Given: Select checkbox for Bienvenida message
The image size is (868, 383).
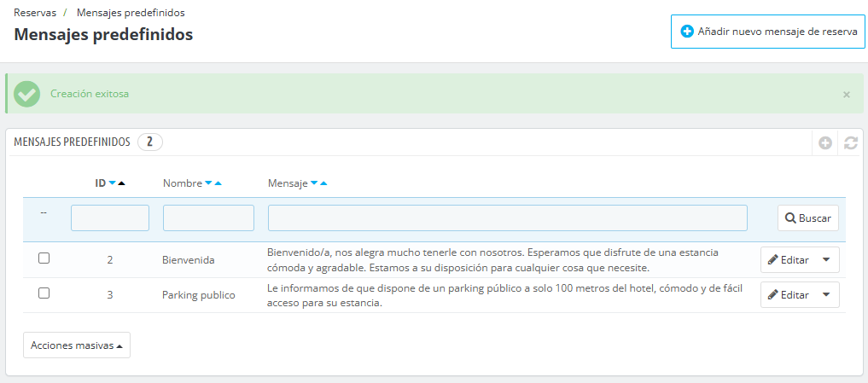Looking at the screenshot, I should (x=44, y=258).
